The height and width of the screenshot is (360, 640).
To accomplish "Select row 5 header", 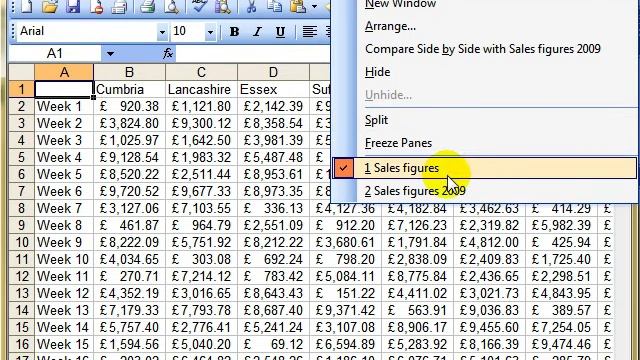I will (x=21, y=157).
